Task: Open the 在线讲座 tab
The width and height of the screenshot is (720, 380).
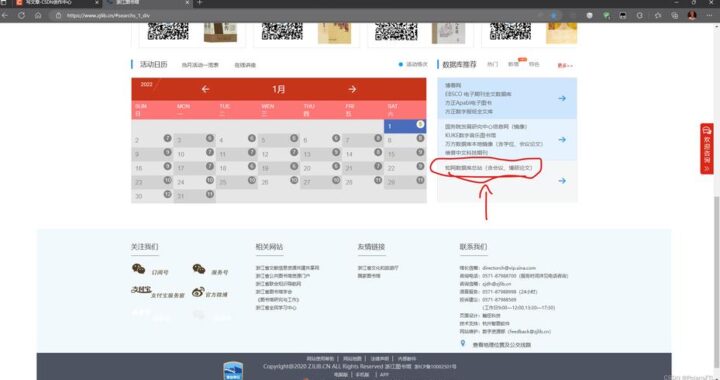Action: click(245, 65)
